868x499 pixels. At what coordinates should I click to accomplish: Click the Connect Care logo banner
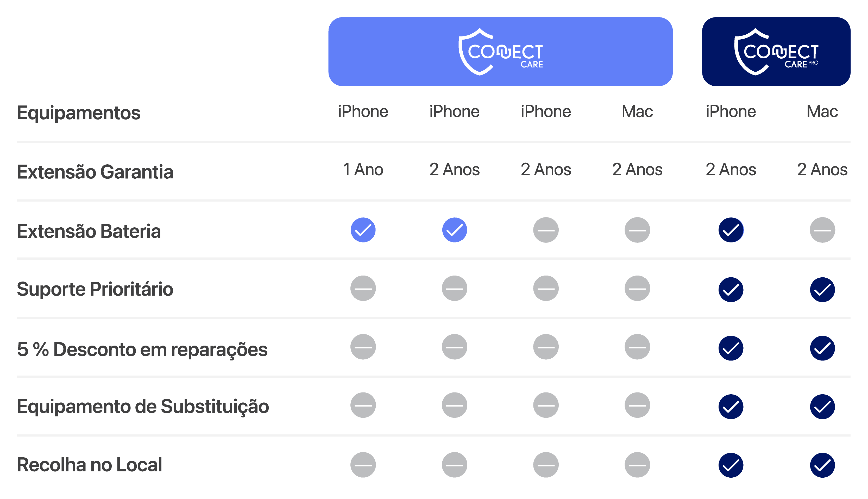tap(500, 52)
